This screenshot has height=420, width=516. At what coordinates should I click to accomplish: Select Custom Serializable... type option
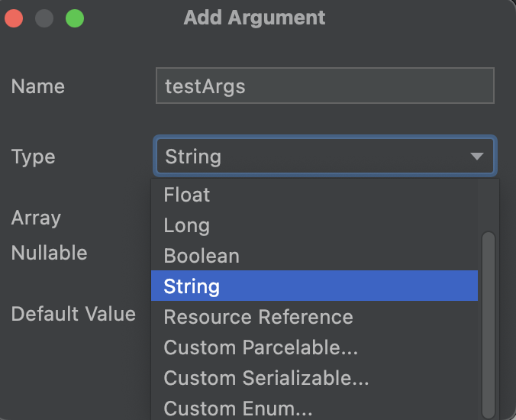(266, 378)
